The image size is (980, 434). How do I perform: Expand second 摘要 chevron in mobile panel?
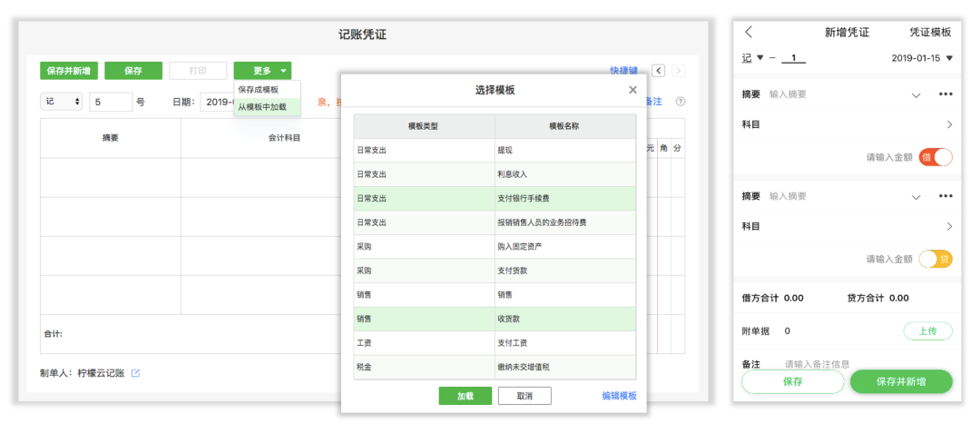[x=916, y=197]
